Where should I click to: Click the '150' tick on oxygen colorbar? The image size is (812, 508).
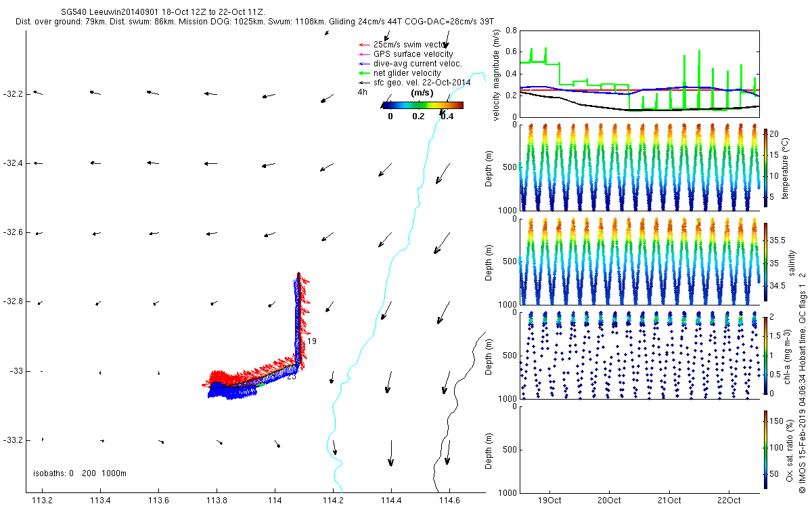pyautogui.click(x=777, y=421)
